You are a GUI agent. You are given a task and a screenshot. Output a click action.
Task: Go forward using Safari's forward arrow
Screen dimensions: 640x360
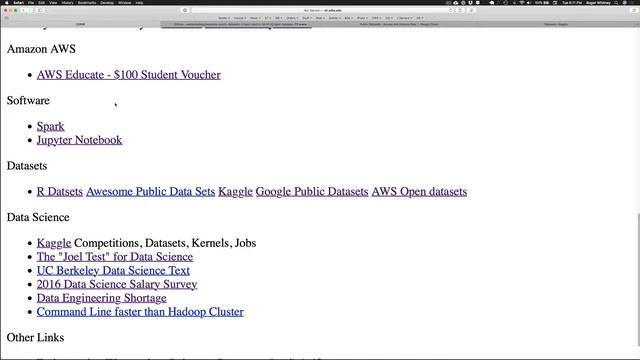pyautogui.click(x=31, y=10)
